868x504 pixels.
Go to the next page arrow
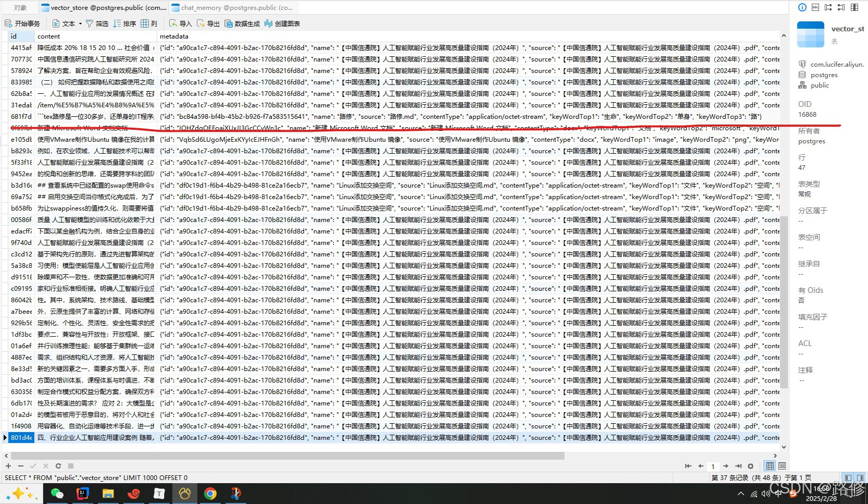pos(725,466)
